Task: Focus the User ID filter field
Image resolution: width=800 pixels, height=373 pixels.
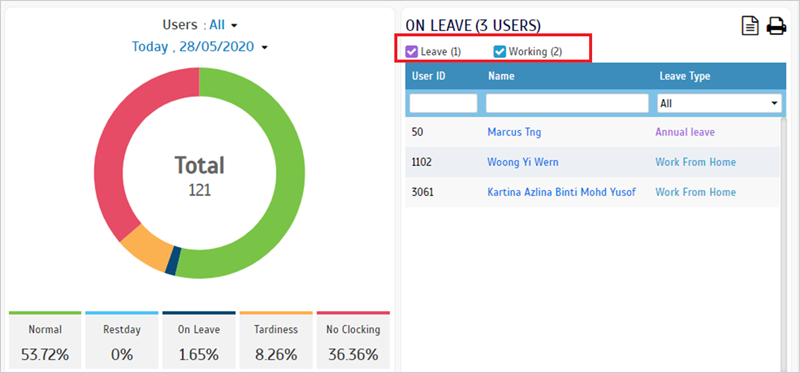Action: click(443, 103)
